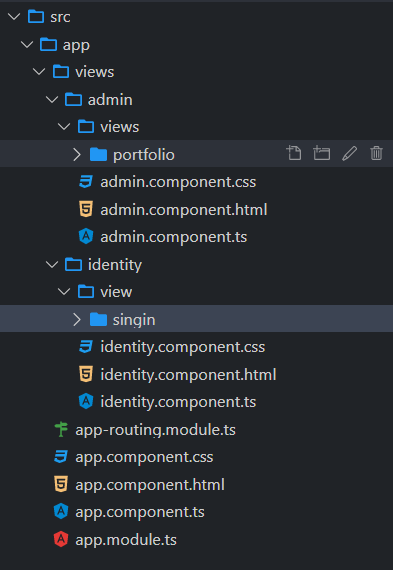
Task: Open admin.component.html file
Action: (x=184, y=210)
